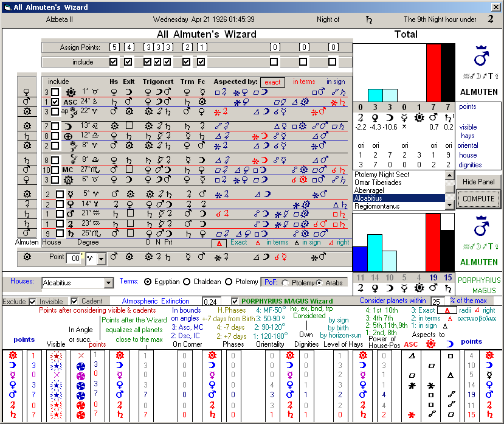Click the Mars glyph at 21° Aquarius row
Image resolution: width=504 pixels, height=424 pixels.
tap(71, 214)
